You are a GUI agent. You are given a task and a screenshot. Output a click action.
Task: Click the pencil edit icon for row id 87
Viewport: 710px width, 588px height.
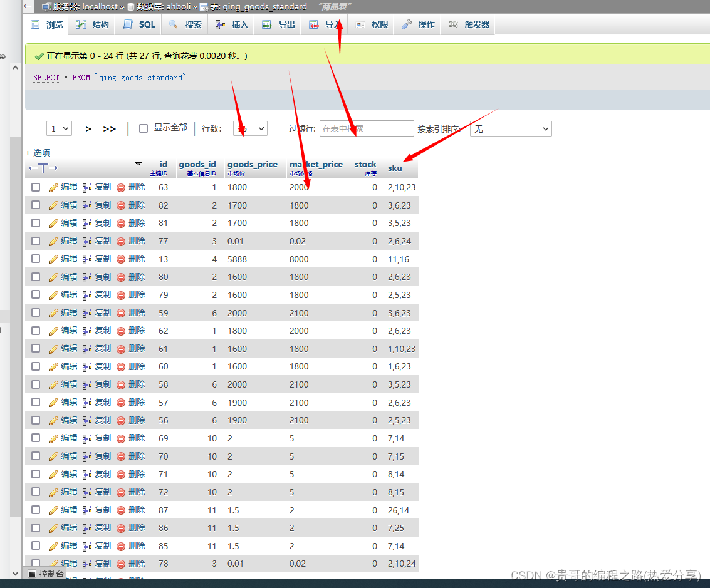tap(53, 510)
